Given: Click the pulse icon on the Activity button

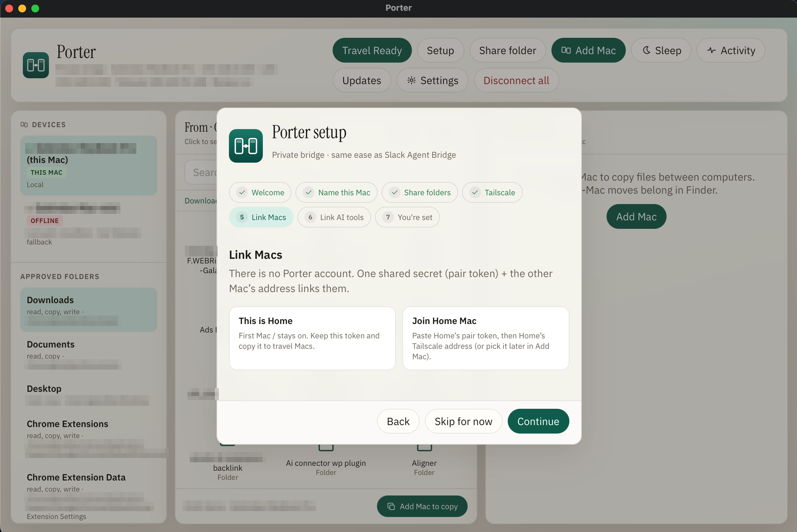Looking at the screenshot, I should [712, 51].
